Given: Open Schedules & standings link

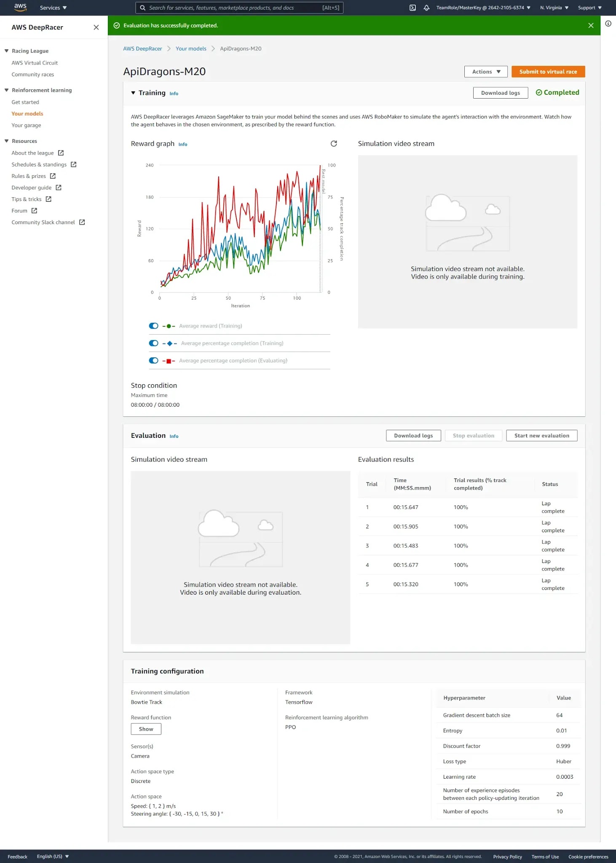Looking at the screenshot, I should (39, 164).
